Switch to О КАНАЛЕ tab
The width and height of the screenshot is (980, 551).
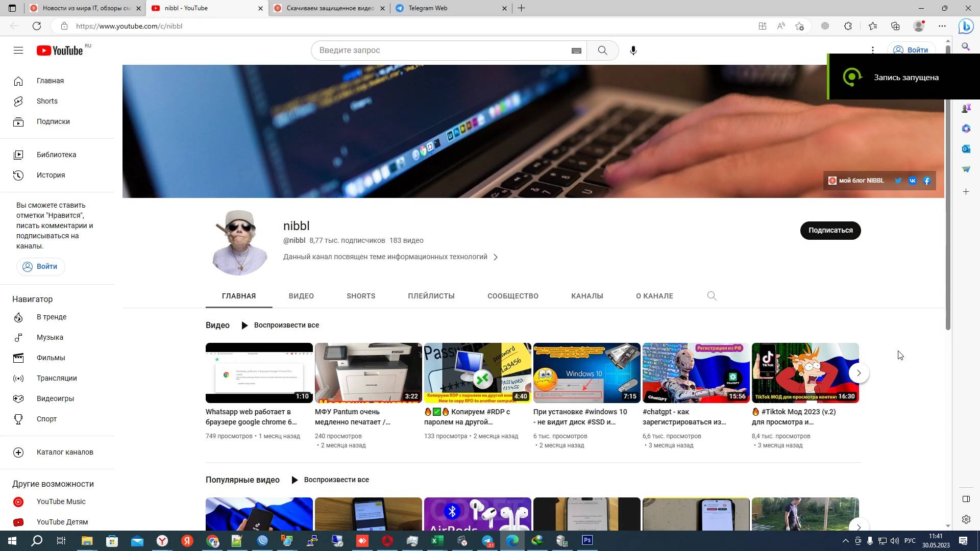tap(654, 296)
